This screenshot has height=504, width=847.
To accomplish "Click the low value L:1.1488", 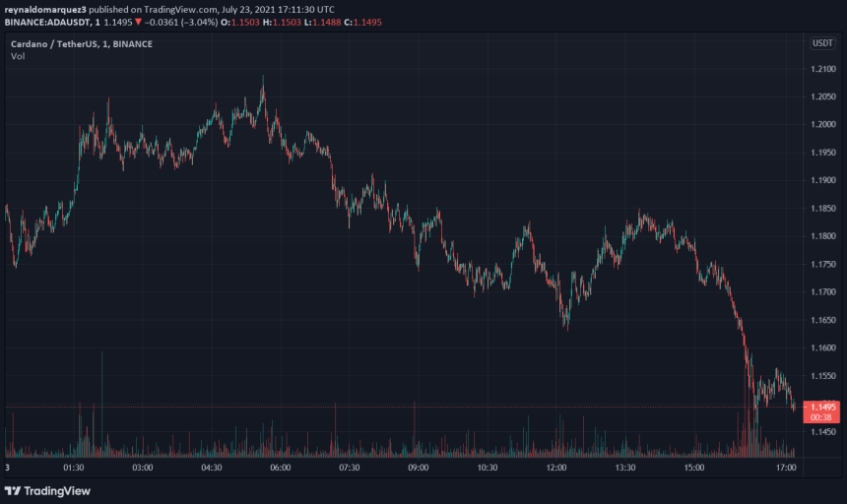I will click(322, 22).
